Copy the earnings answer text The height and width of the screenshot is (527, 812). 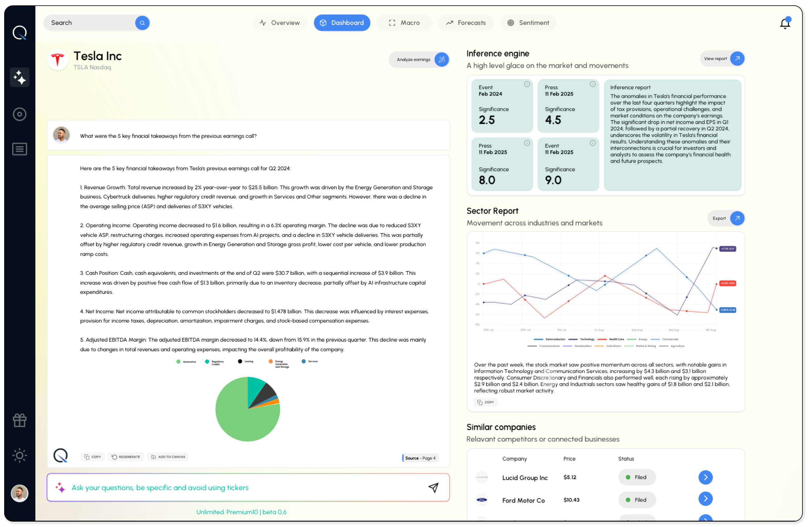92,457
